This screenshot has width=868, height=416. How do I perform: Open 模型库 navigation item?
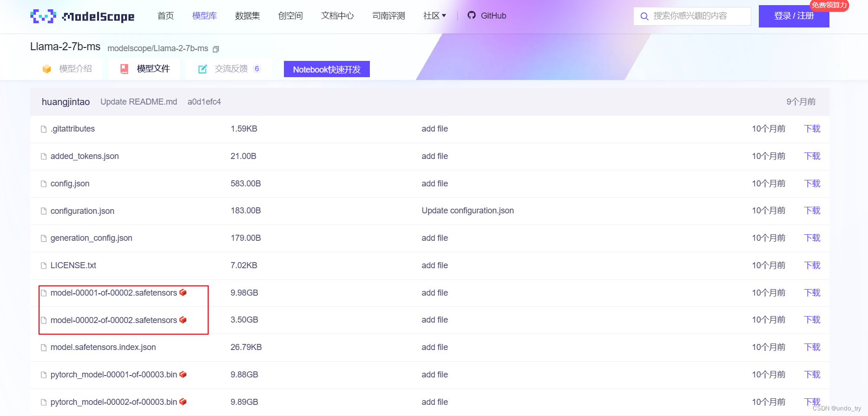[204, 16]
